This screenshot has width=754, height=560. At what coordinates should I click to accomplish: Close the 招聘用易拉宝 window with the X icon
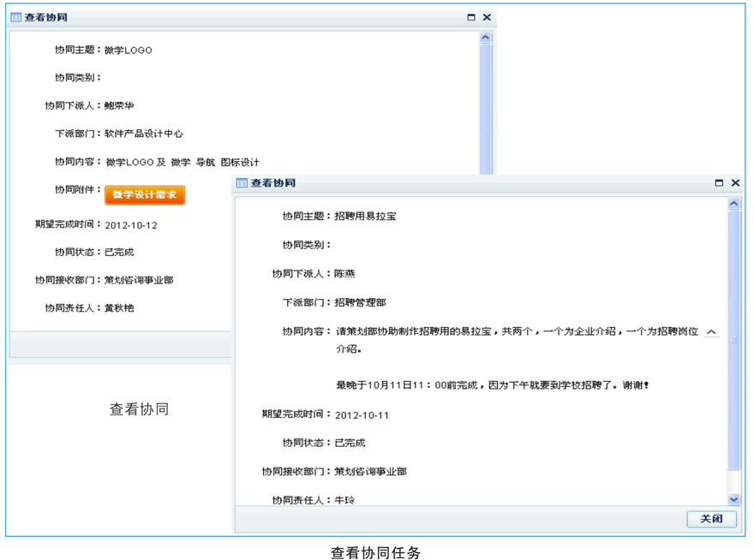[735, 183]
